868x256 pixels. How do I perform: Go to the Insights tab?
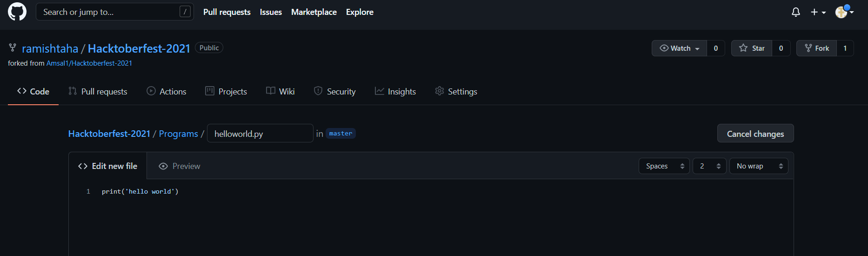click(x=395, y=92)
